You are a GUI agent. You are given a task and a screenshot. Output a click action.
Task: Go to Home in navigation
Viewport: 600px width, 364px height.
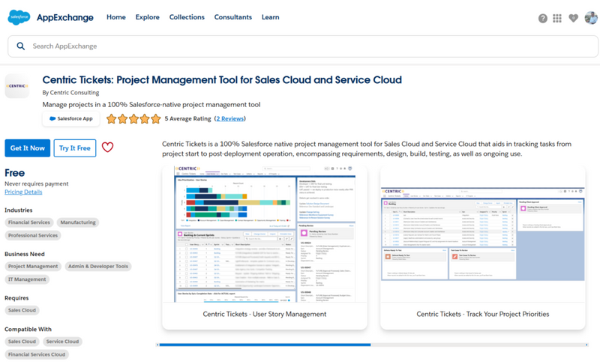click(116, 17)
